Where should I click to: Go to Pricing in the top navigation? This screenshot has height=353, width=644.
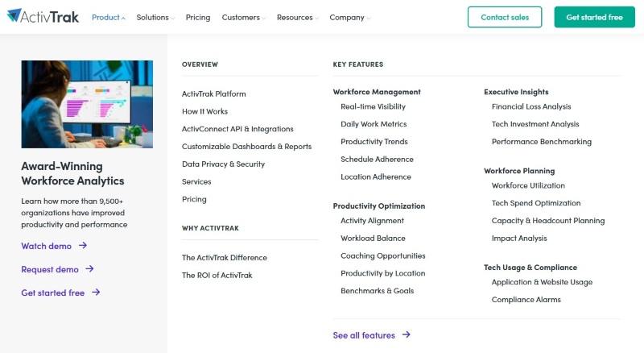point(198,17)
